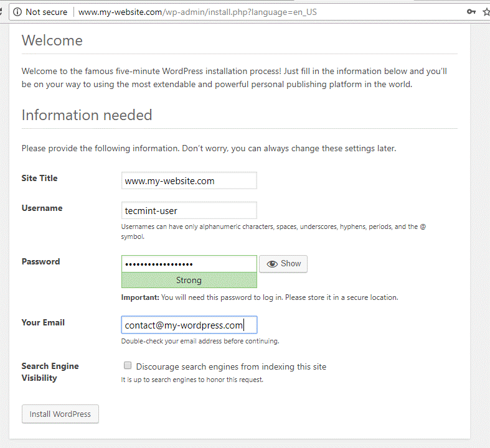
Task: Select the Username field containing tecmint-user
Action: [x=189, y=210]
